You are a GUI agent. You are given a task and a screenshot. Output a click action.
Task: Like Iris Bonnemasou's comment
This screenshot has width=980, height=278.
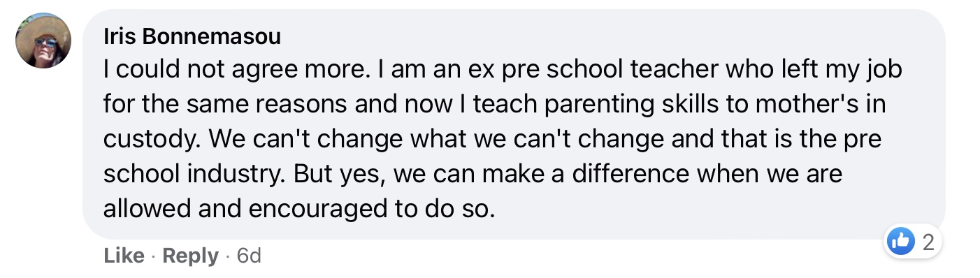pos(124,256)
